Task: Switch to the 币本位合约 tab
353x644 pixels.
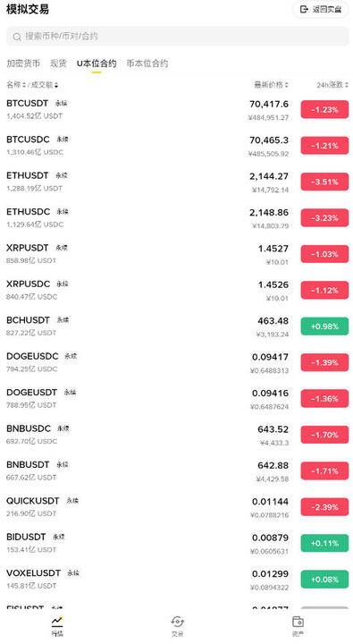Action: pyautogui.click(x=147, y=64)
